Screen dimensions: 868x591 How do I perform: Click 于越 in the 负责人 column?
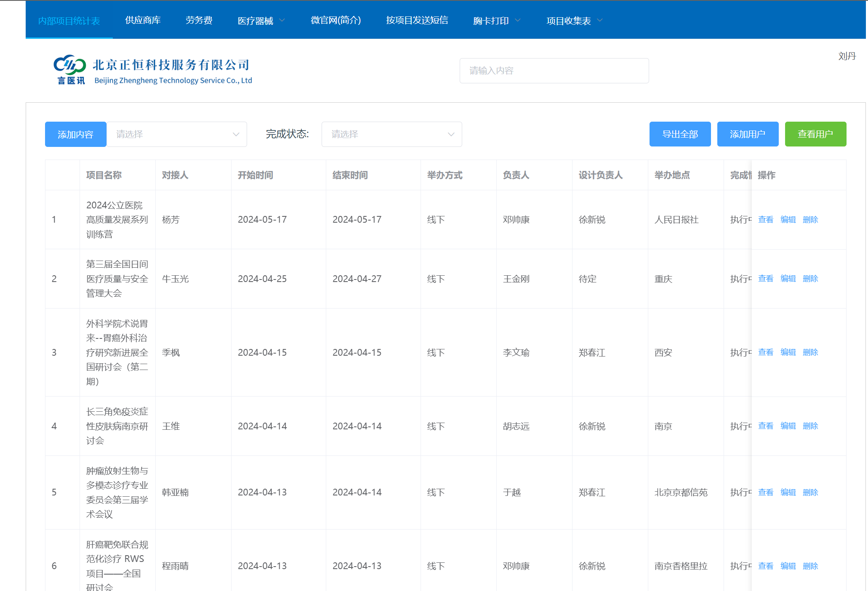click(512, 492)
